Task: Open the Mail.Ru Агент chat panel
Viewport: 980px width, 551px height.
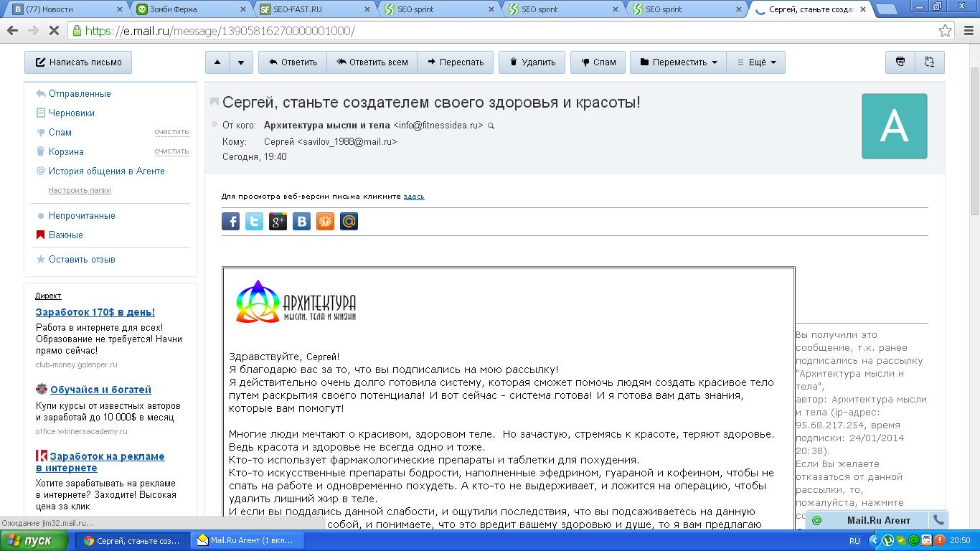Action: 868,520
